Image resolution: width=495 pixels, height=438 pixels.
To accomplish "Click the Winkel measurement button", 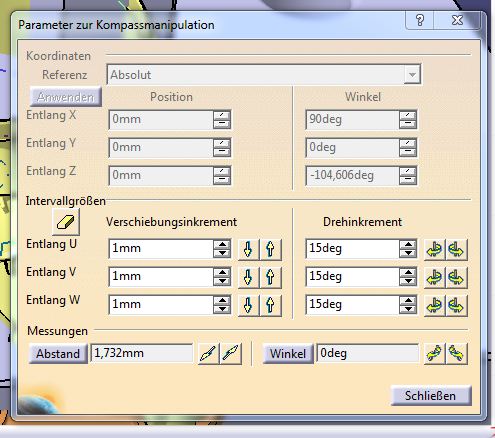I will 288,353.
